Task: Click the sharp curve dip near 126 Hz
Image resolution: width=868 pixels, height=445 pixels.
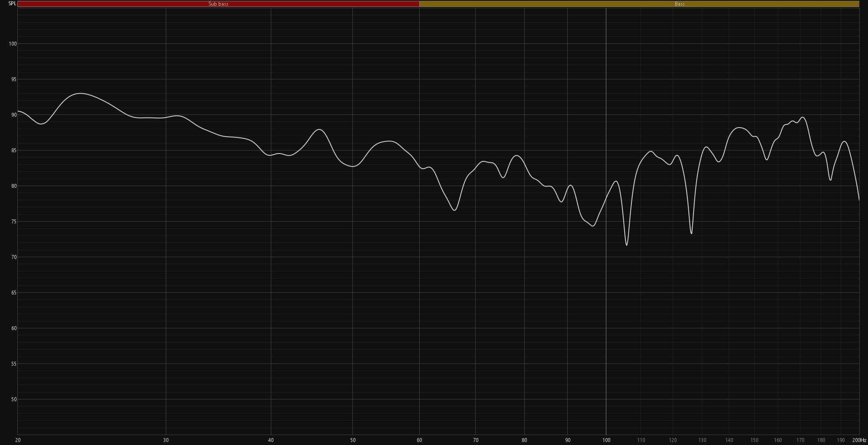Action: pyautogui.click(x=691, y=233)
